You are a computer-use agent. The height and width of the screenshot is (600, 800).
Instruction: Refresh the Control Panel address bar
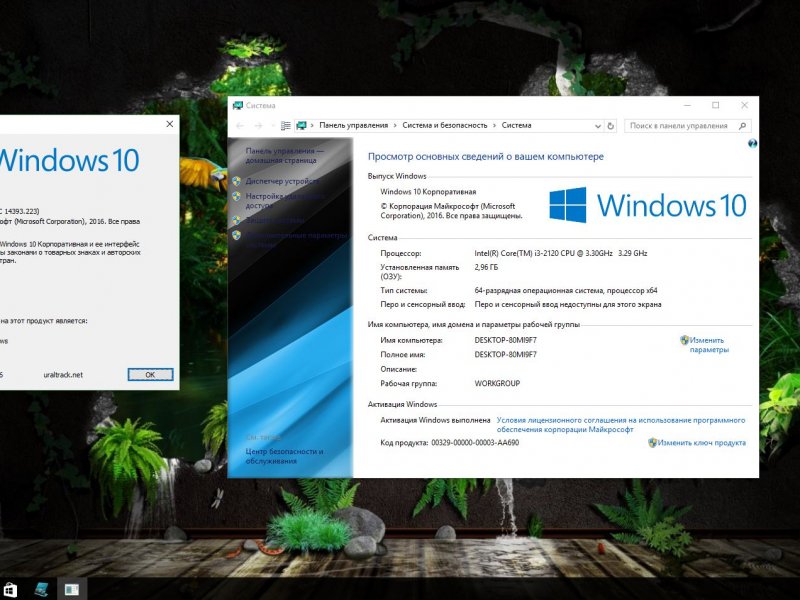click(x=611, y=126)
